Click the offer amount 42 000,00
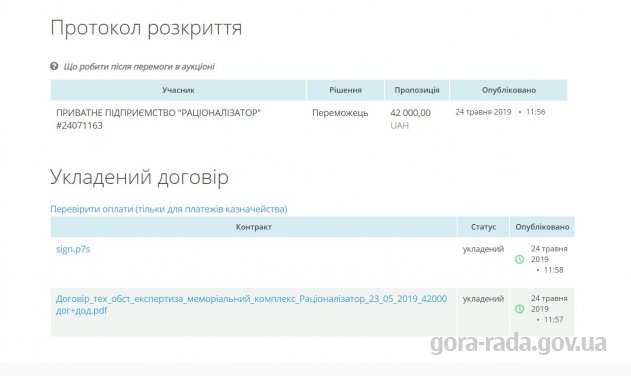This screenshot has width=631, height=376. pos(410,113)
